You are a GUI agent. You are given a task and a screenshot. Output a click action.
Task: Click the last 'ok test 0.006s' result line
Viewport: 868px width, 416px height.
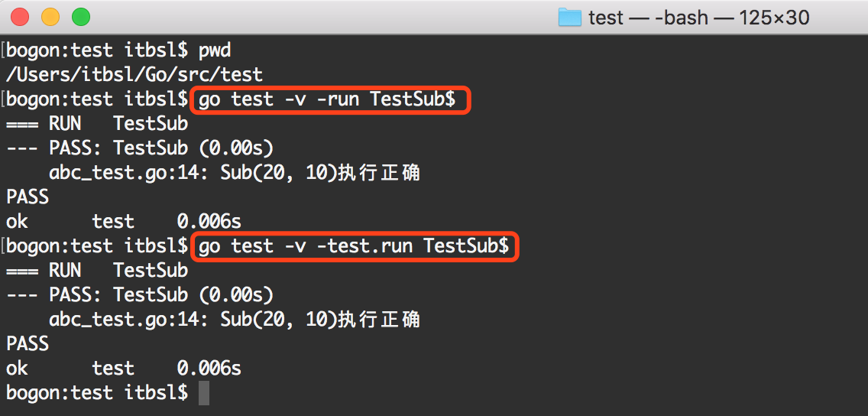coord(124,369)
